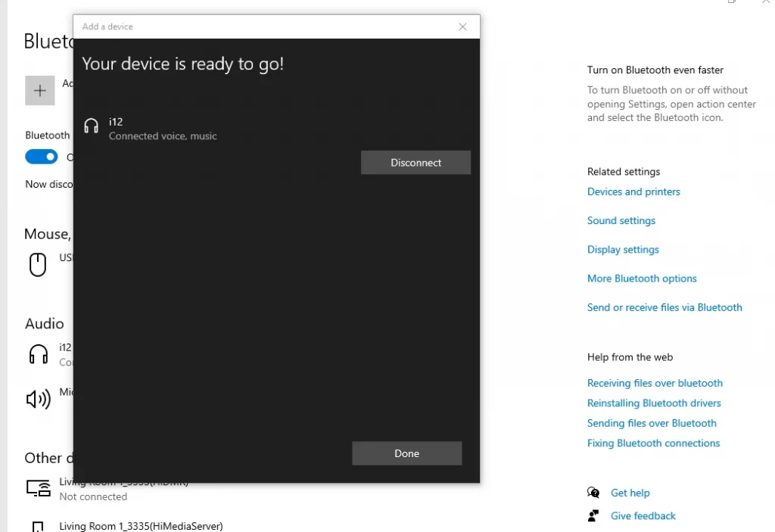Click the Get help chat icon
775x532 pixels.
coord(593,493)
